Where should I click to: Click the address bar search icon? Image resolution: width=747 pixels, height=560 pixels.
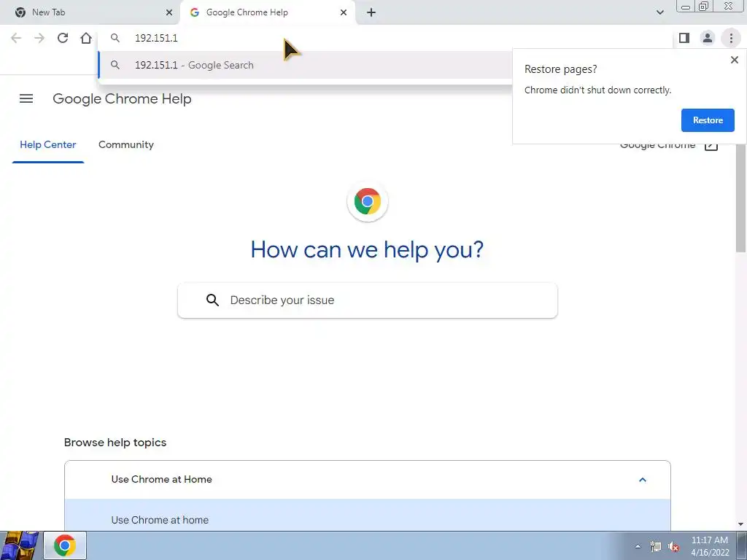pyautogui.click(x=115, y=38)
